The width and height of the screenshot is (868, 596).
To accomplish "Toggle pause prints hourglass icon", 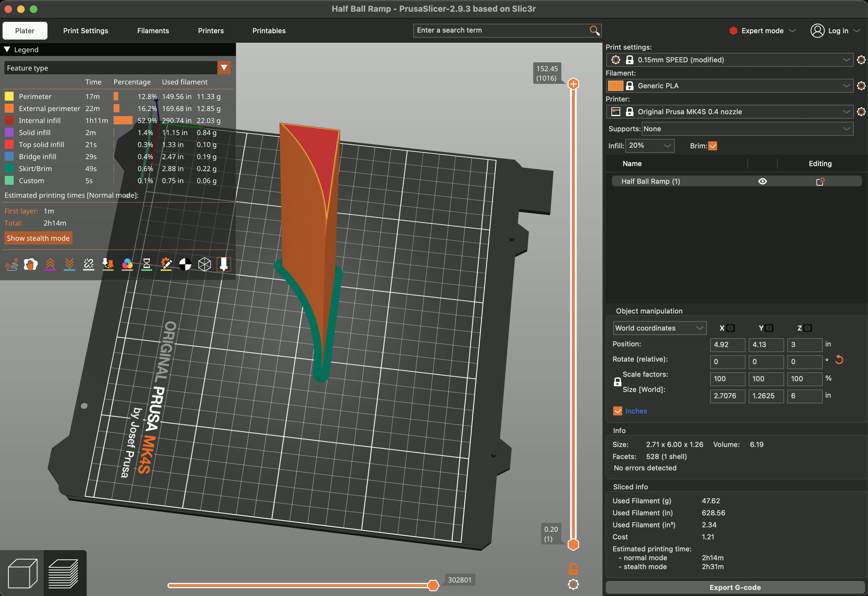I will [147, 264].
